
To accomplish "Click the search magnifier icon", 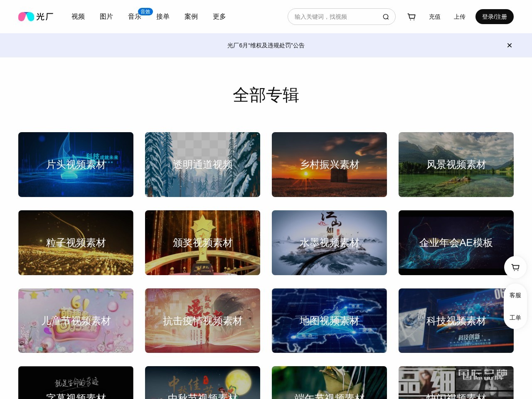I will point(386,17).
